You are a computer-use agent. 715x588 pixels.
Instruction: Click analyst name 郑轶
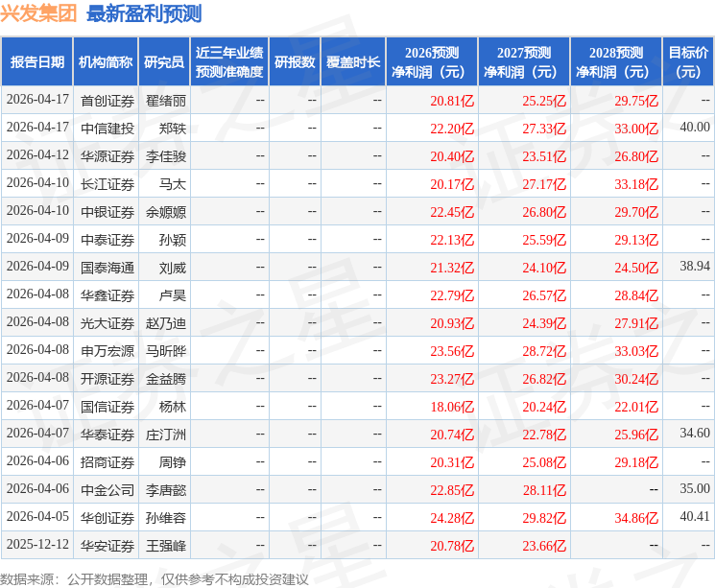[173, 129]
